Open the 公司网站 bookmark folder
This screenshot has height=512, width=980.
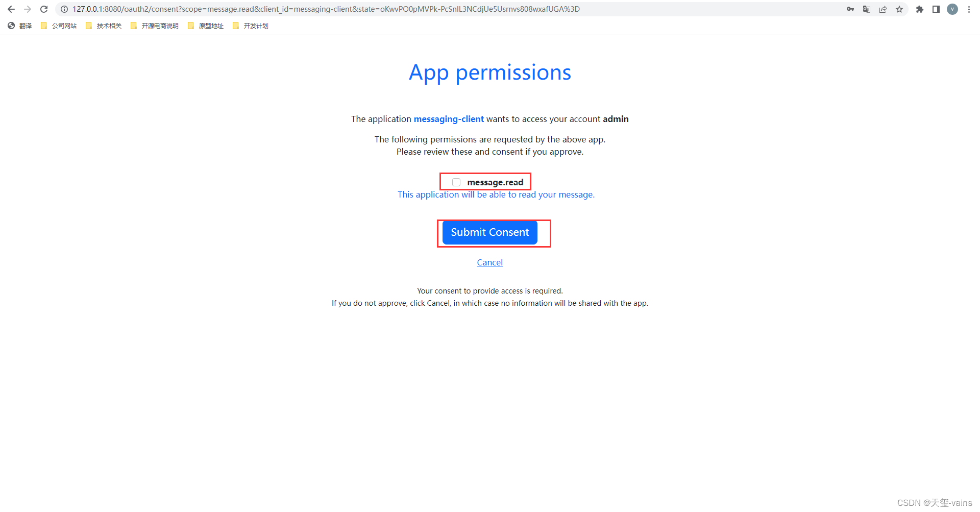tap(59, 26)
